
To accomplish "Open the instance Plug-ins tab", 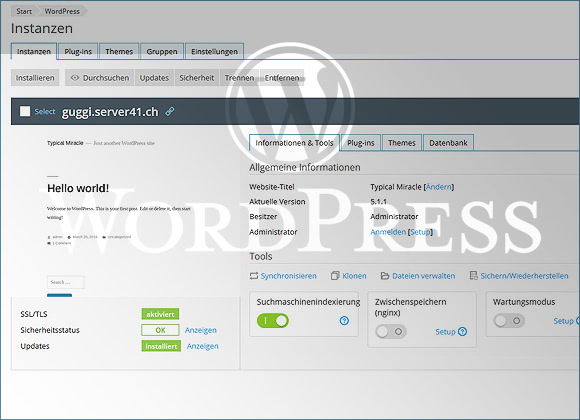I will pos(361,143).
